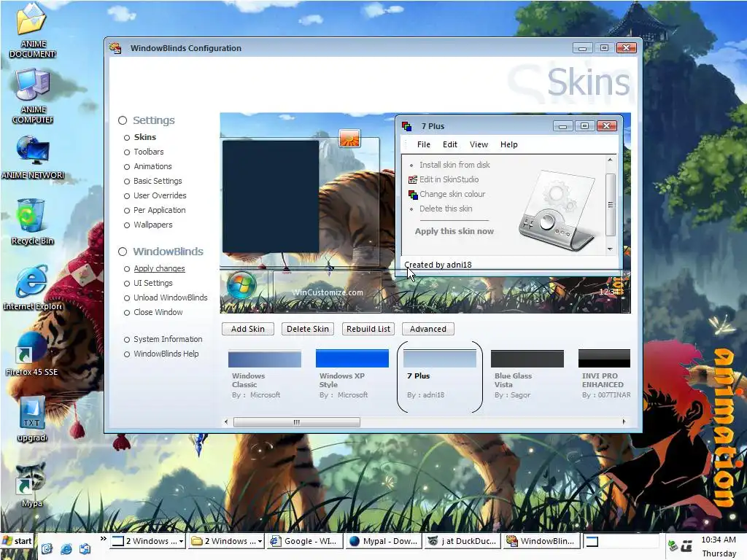Open the ANIME NETWORK desktop icon

pos(32,150)
